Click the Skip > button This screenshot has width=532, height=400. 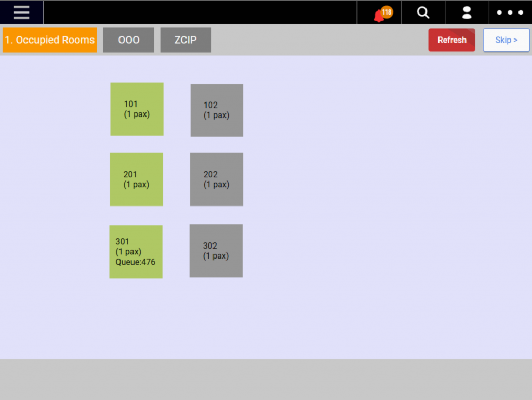pyautogui.click(x=506, y=40)
